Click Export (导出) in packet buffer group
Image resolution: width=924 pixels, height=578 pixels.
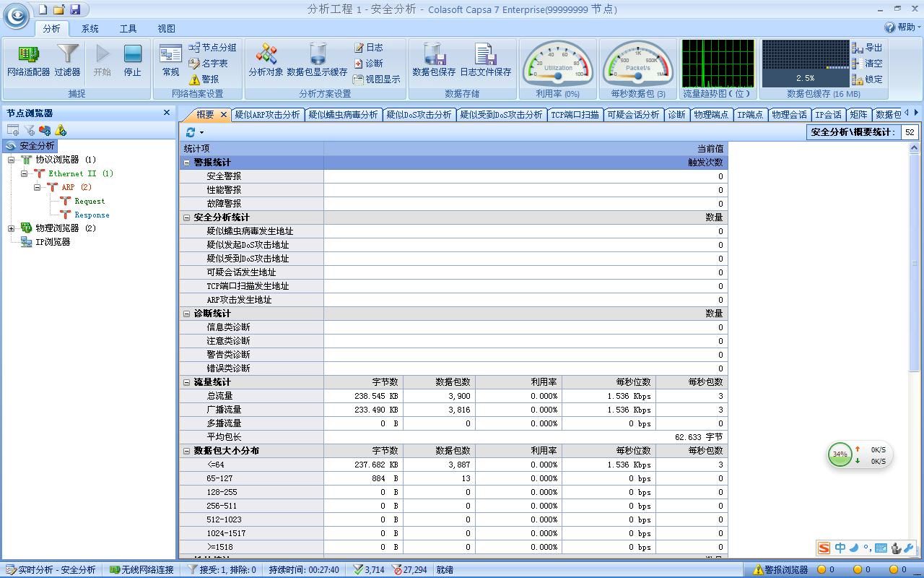tap(867, 48)
